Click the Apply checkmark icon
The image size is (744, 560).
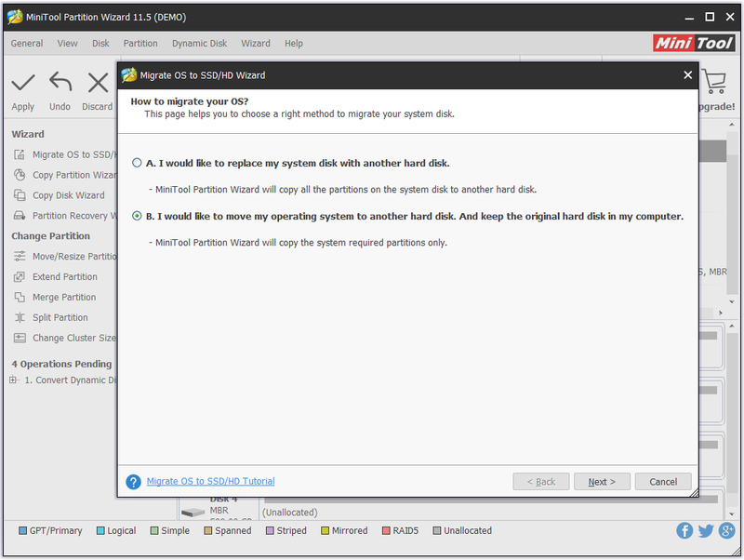click(x=22, y=83)
